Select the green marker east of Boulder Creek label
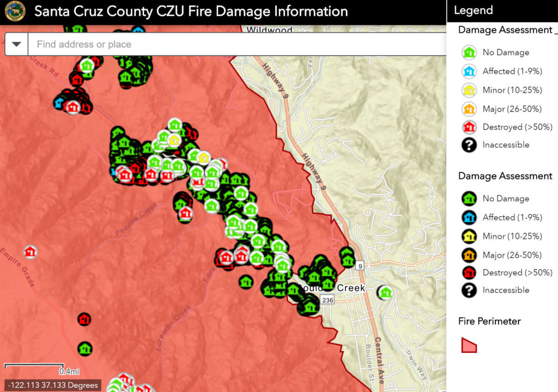The image size is (558, 392). 385,293
